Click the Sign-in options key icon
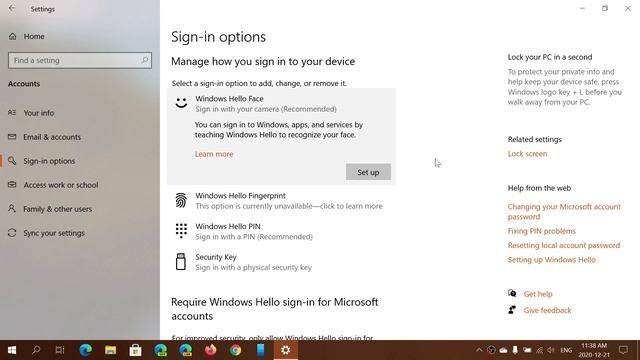The width and height of the screenshot is (640, 360). tap(12, 161)
